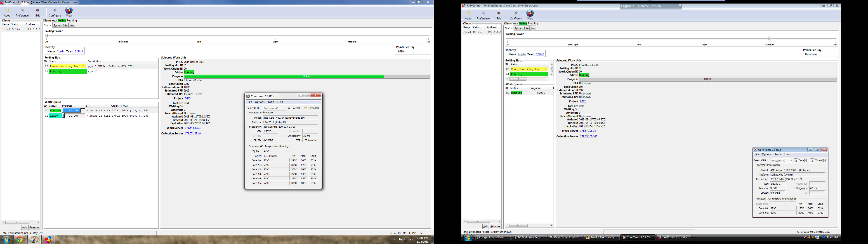Viewport: 868px width, 244px height.
Task: Open the network icon in the Windows 7 tray
Action: tap(406, 240)
